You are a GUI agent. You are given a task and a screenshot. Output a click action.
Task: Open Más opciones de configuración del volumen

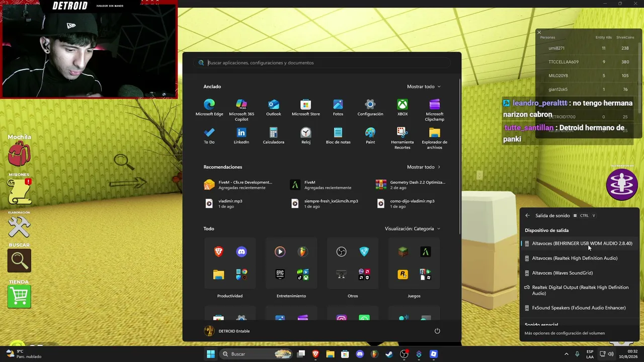click(565, 333)
